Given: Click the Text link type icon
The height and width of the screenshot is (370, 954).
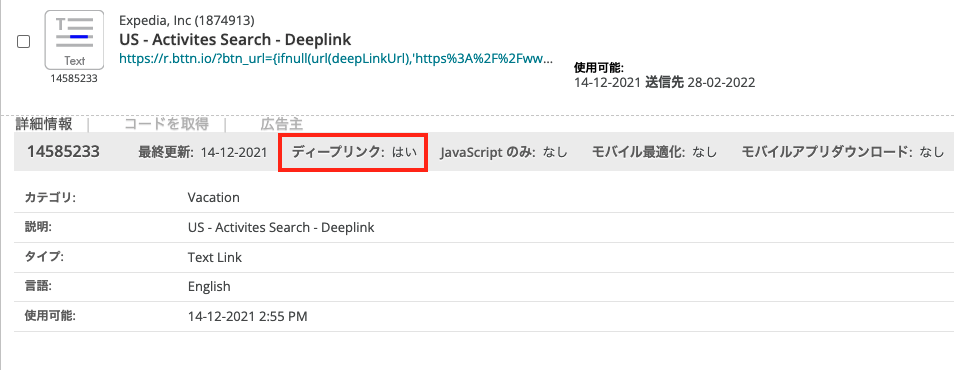Looking at the screenshot, I should pyautogui.click(x=74, y=41).
